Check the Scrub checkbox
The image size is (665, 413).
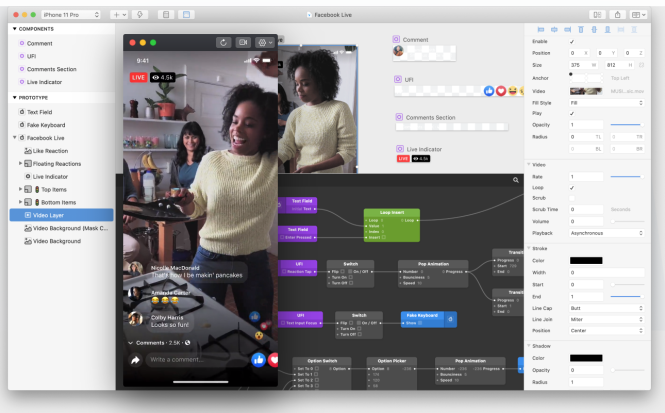coord(572,198)
